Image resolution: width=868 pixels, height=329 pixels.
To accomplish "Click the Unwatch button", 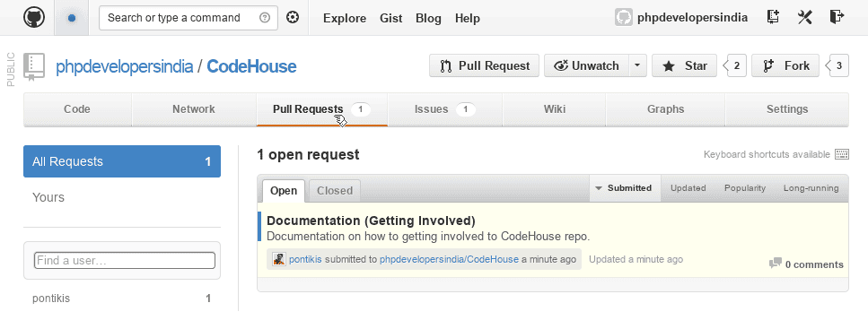I will (x=587, y=65).
